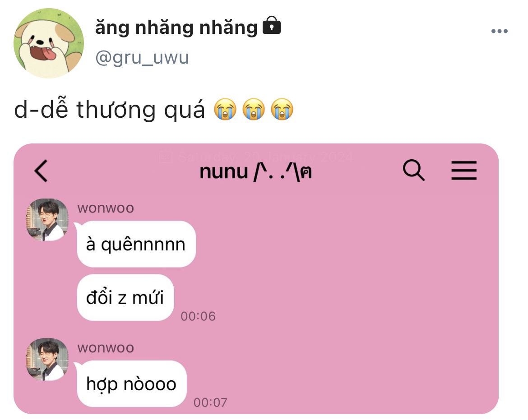Tap the back arrow in chat header
The image size is (528, 420).
pyautogui.click(x=41, y=171)
